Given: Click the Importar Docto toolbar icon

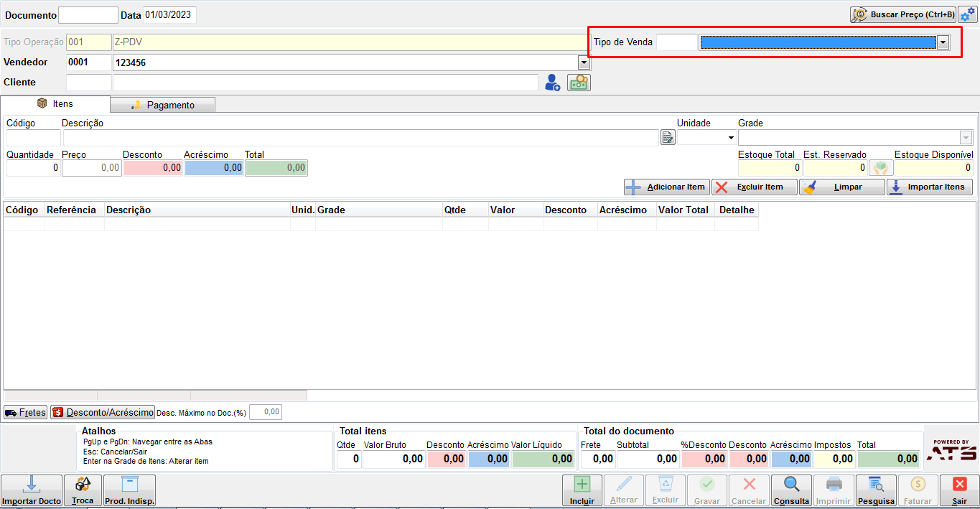Looking at the screenshot, I should click(x=31, y=490).
